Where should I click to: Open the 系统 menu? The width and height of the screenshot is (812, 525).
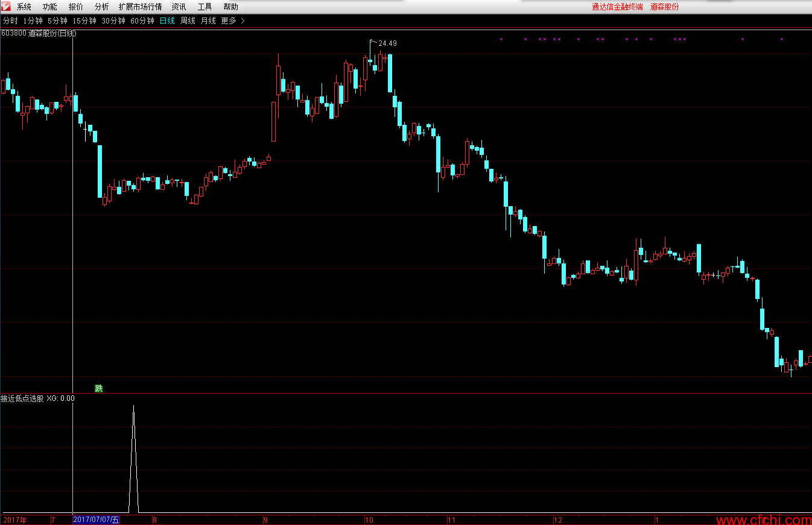(24, 7)
